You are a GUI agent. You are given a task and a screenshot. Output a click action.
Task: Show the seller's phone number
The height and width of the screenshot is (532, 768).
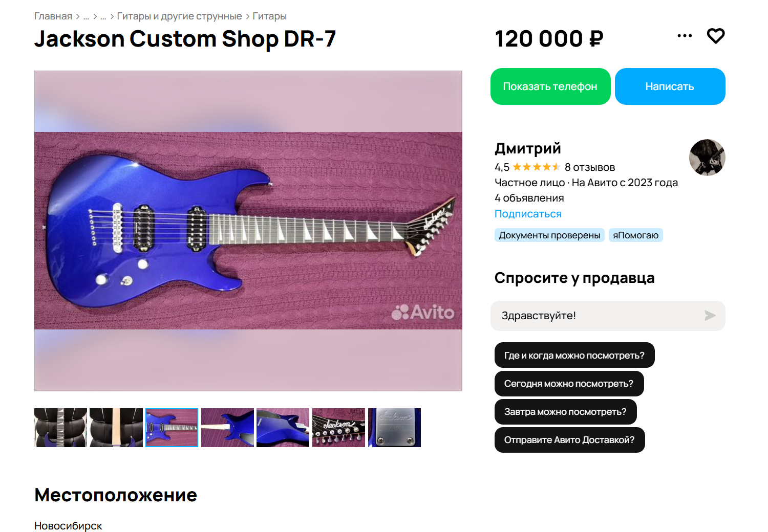[x=550, y=86]
